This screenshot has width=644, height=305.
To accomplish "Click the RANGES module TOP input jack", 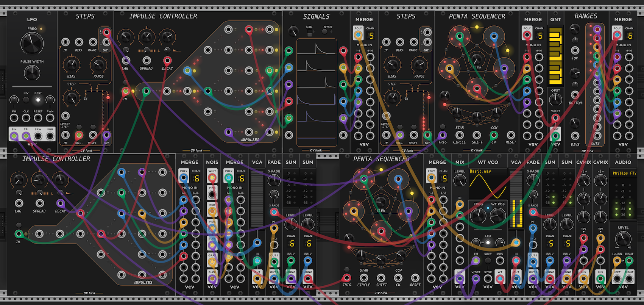I will (x=575, y=50).
